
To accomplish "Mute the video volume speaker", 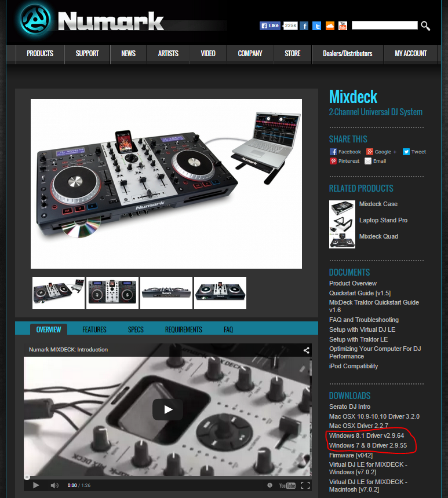I will (x=54, y=485).
